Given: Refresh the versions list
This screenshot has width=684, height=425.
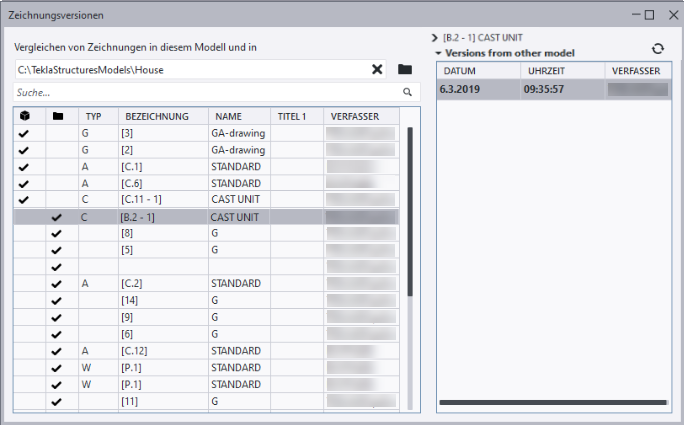Looking at the screenshot, I should [x=658, y=48].
